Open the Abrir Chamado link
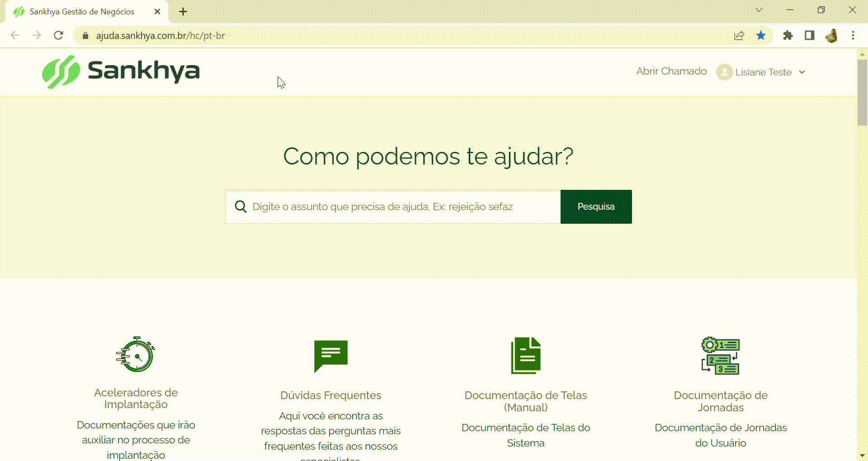The height and width of the screenshot is (461, 868). tap(671, 71)
